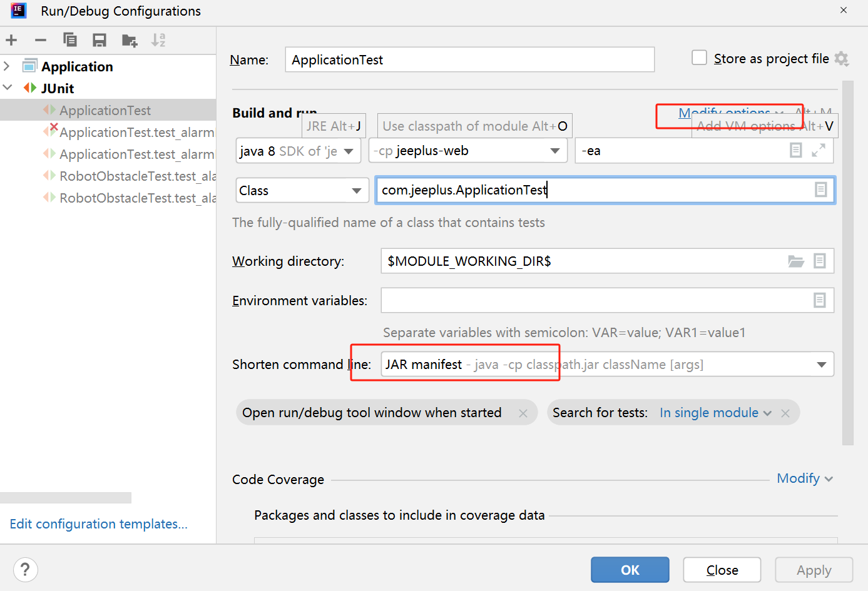The image size is (868, 591).
Task: Create new folder icon in toolbar
Action: [x=130, y=41]
